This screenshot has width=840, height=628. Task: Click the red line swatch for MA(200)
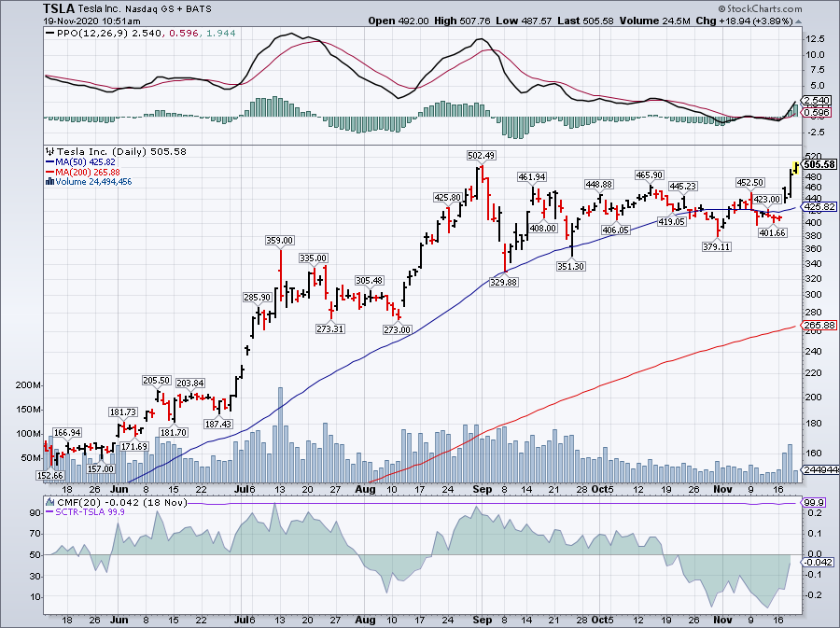pos(50,172)
